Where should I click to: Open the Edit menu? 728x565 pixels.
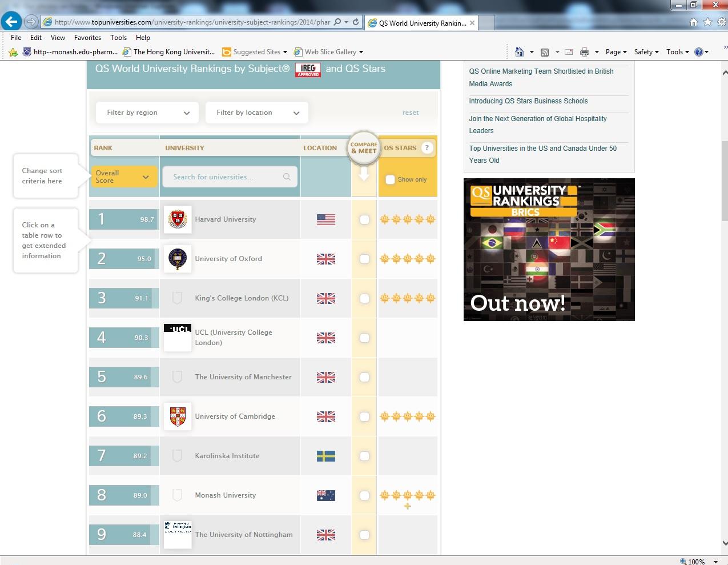click(x=36, y=37)
